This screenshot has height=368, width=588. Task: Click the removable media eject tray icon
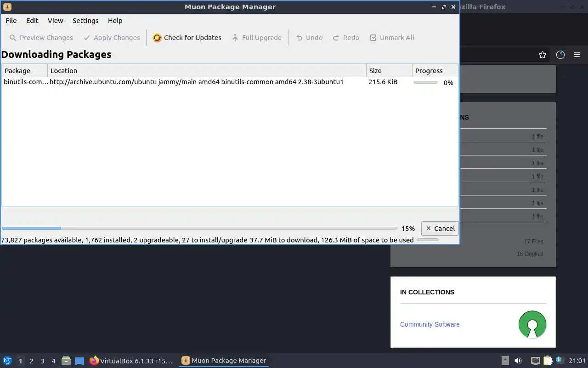click(x=505, y=361)
